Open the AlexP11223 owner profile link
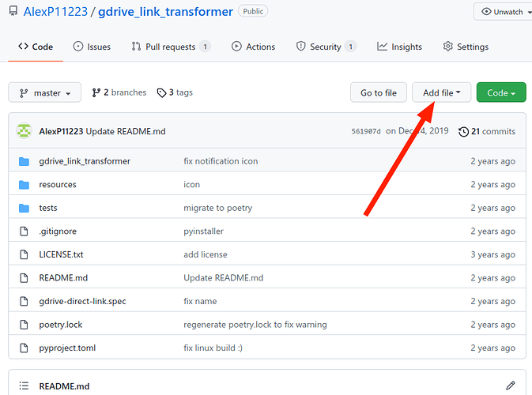The image size is (532, 395). point(55,12)
